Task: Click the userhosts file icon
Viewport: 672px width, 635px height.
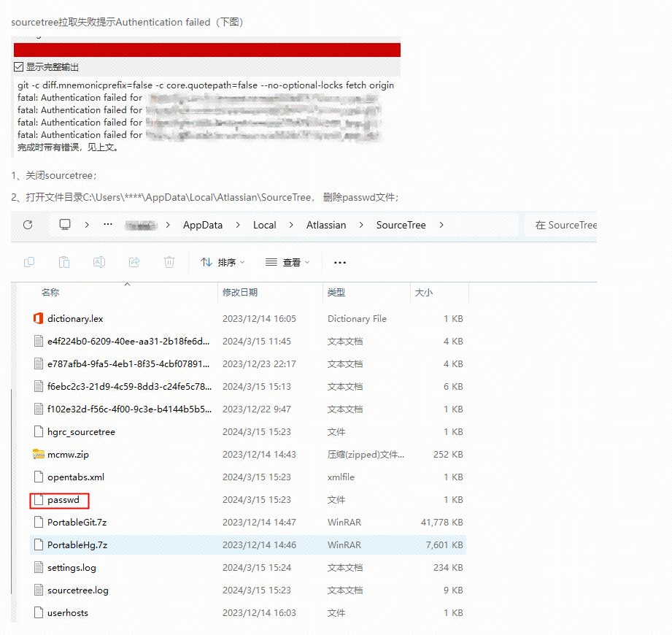Action: [39, 612]
